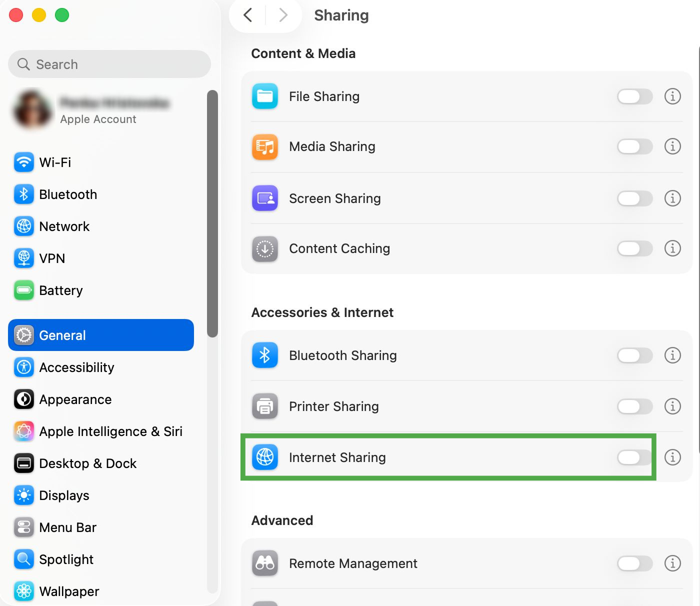Turn on Media Sharing switch
700x606 pixels.
[x=635, y=146]
